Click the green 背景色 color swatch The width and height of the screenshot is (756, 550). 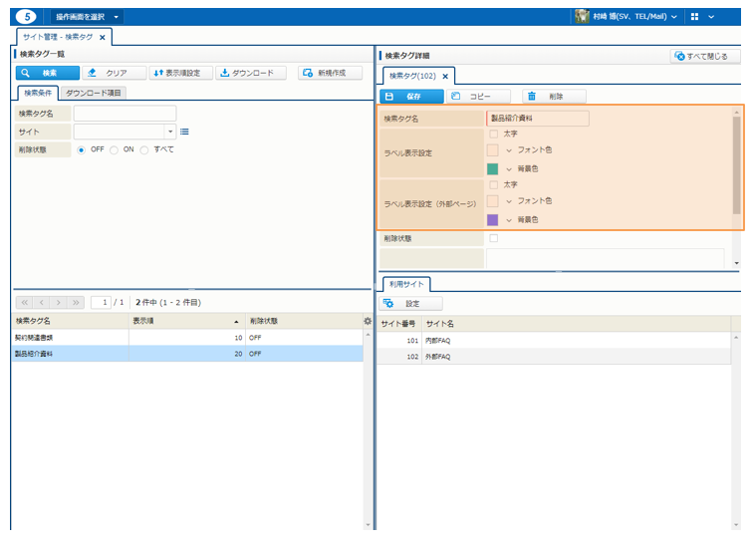(492, 168)
